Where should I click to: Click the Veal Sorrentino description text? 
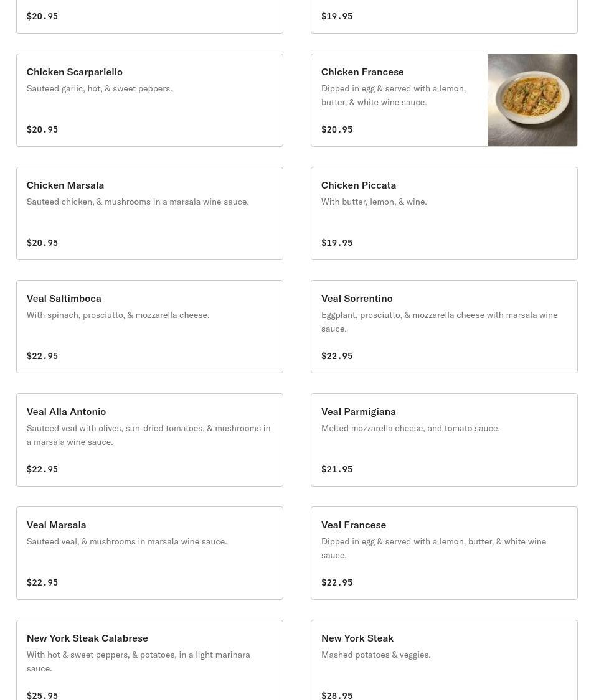pyautogui.click(x=439, y=322)
